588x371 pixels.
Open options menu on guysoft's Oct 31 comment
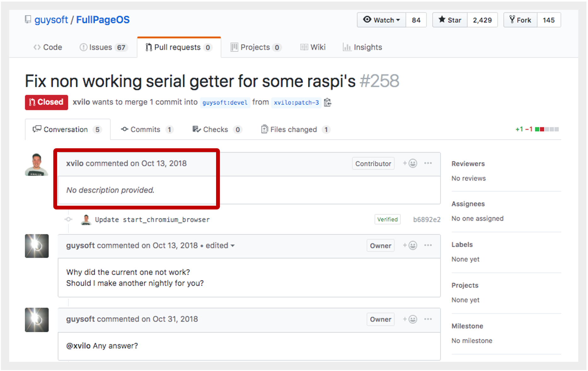(428, 319)
